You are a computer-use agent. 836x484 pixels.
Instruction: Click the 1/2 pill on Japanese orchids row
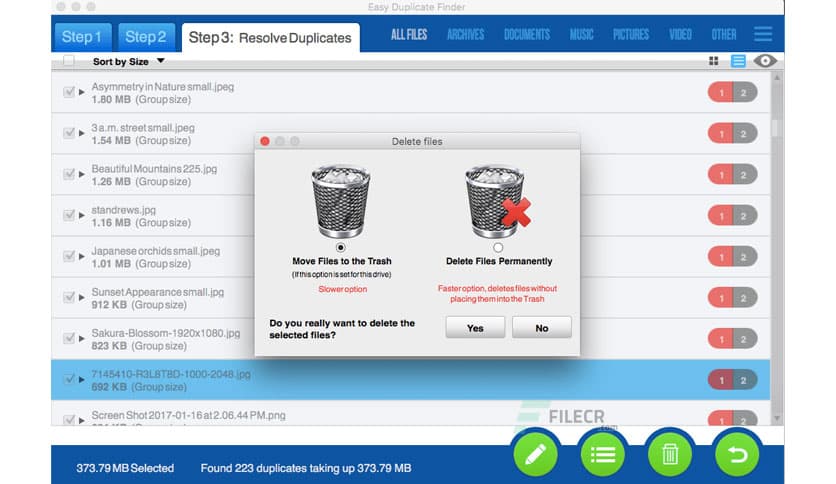pos(733,257)
